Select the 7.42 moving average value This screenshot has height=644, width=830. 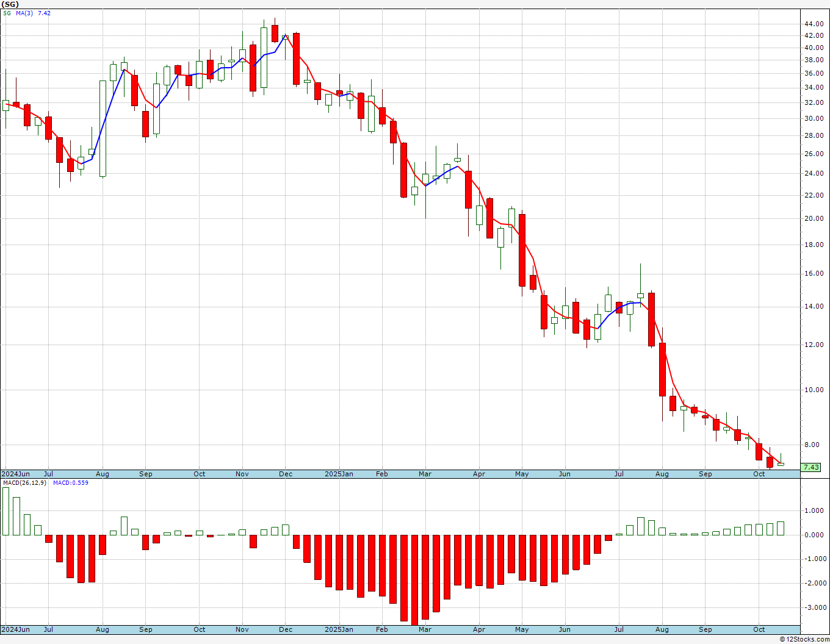(44, 13)
